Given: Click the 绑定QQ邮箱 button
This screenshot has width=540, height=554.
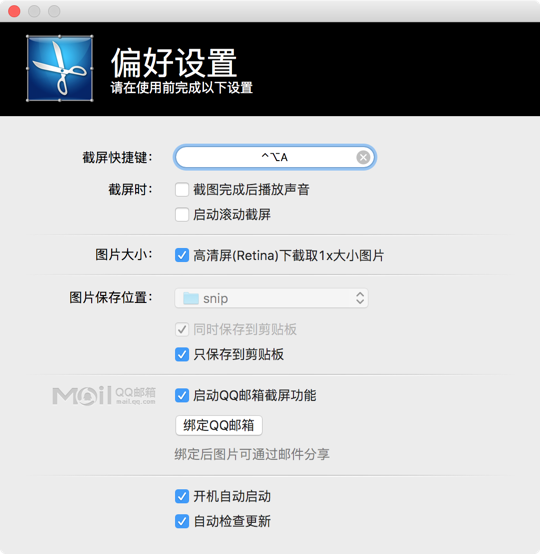Looking at the screenshot, I should pos(219,425).
